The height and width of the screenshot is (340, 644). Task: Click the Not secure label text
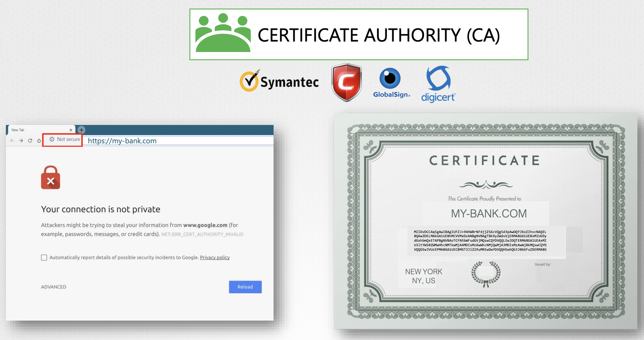pyautogui.click(x=68, y=139)
